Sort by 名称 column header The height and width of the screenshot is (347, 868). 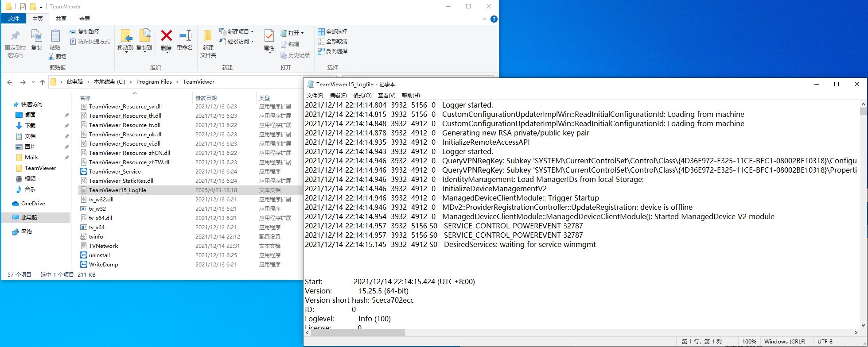(85, 98)
